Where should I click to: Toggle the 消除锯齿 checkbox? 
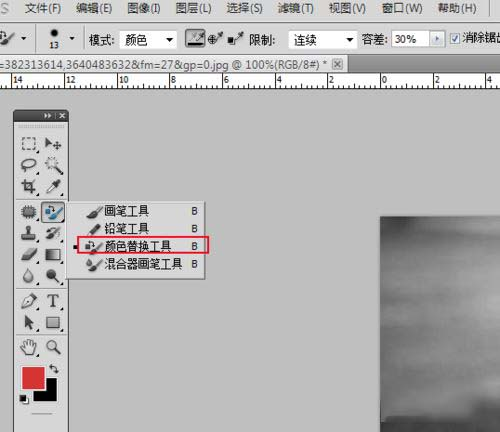(455, 39)
